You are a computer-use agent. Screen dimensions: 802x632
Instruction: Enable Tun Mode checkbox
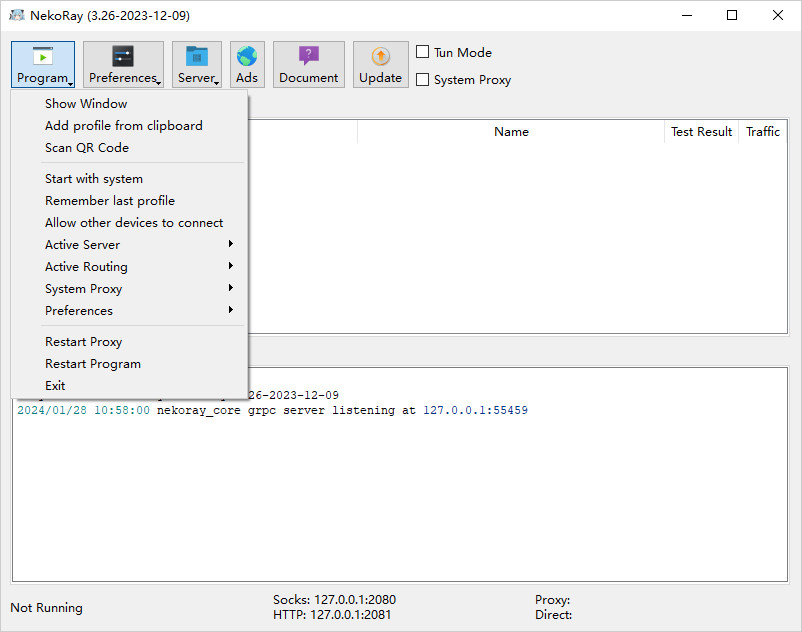click(x=422, y=52)
